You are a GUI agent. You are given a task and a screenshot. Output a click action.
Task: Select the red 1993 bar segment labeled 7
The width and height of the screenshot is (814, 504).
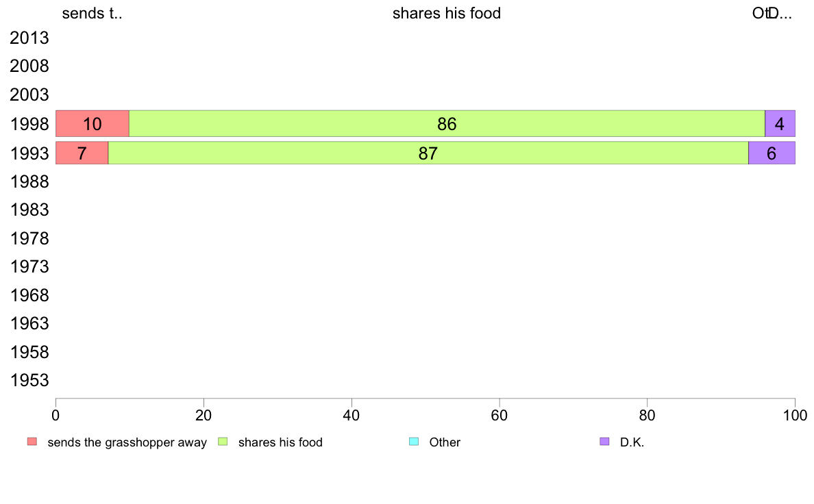(82, 153)
